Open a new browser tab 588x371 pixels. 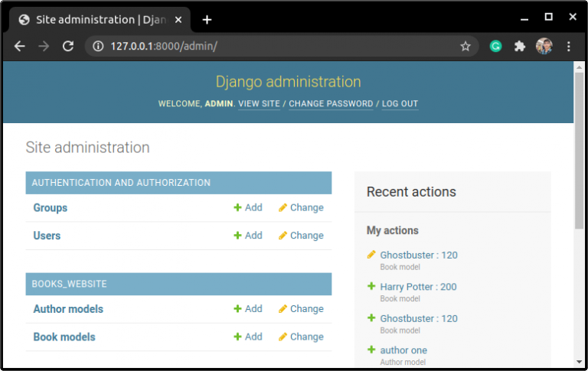[x=207, y=19]
